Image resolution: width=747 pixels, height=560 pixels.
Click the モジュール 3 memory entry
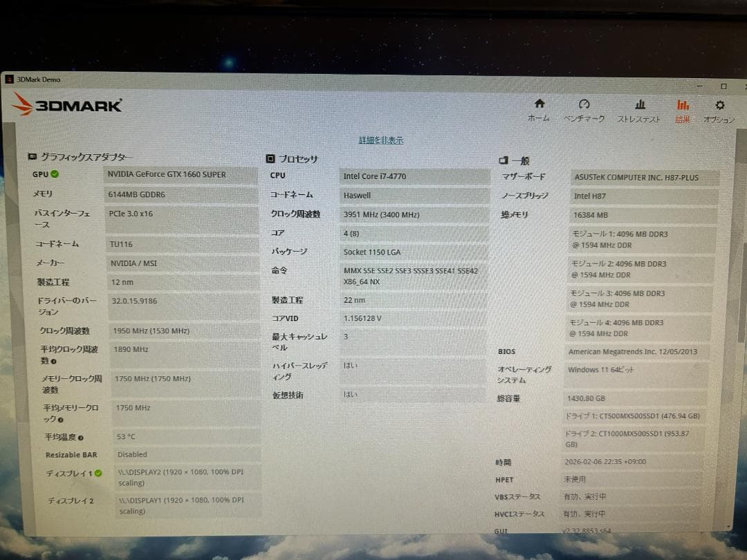coord(639,299)
